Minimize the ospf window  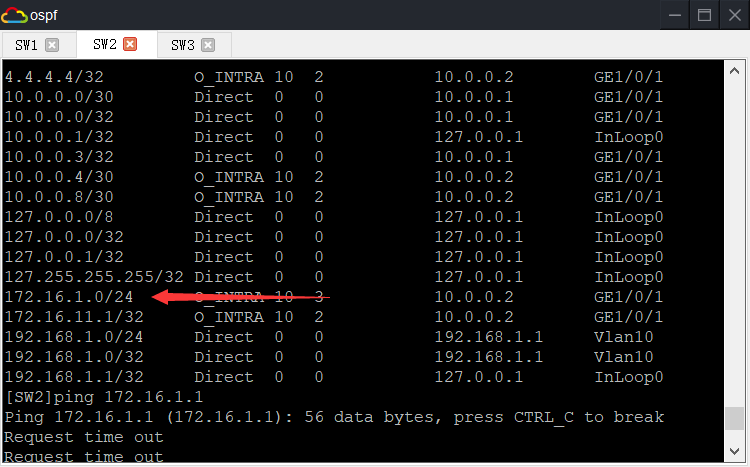(x=675, y=15)
